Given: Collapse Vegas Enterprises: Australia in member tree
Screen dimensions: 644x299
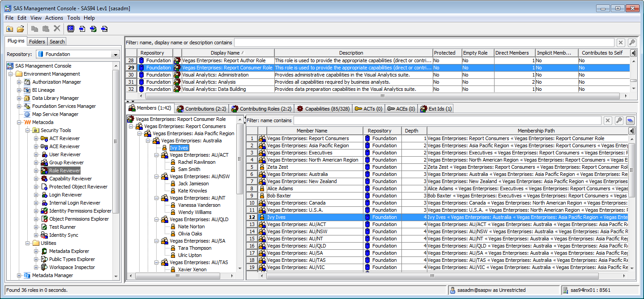Looking at the screenshot, I should 148,141.
